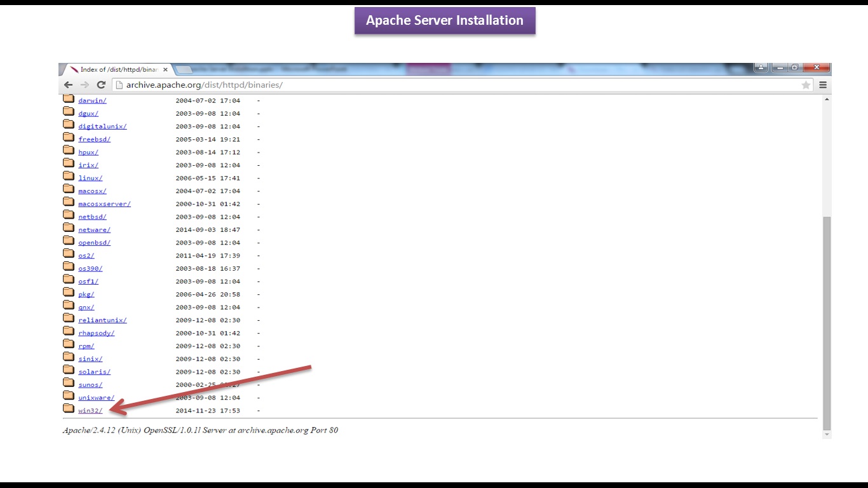Open the macosx/ directory link
The height and width of the screenshot is (488, 868).
click(92, 191)
